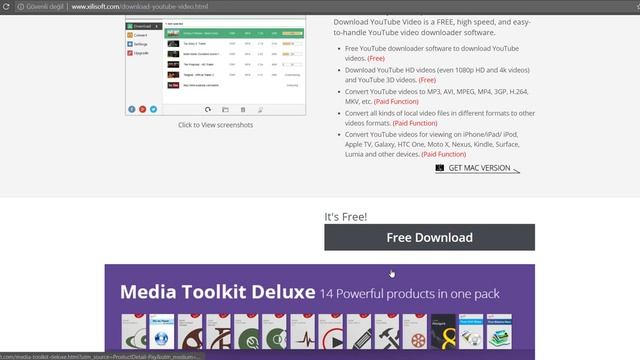The image size is (640, 360).
Task: Select the green highlighted video row in preview
Action: 234,33
